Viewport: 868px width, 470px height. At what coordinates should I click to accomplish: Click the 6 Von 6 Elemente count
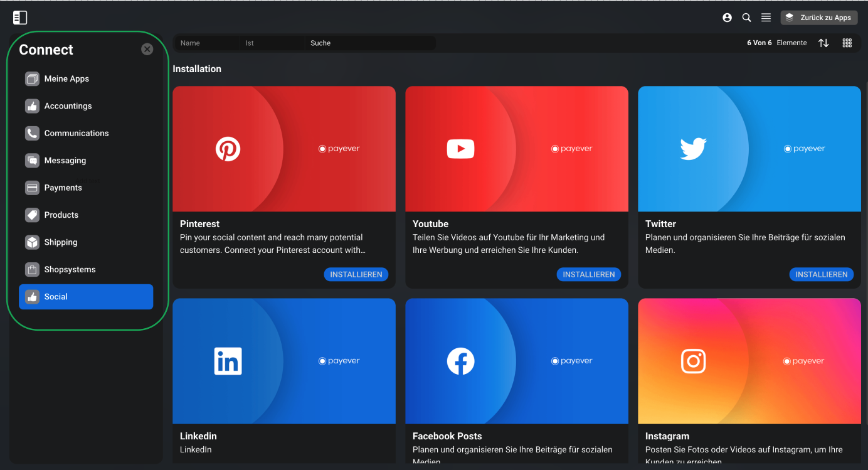(777, 43)
